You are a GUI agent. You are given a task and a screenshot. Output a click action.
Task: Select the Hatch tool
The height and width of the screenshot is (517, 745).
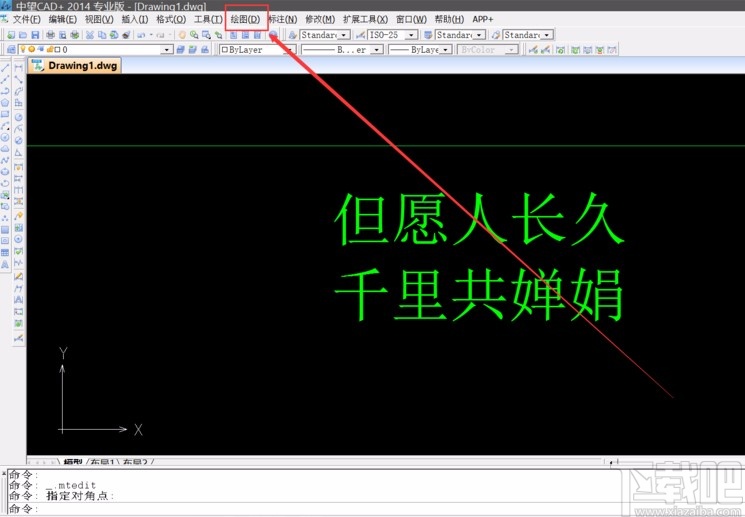point(5,230)
